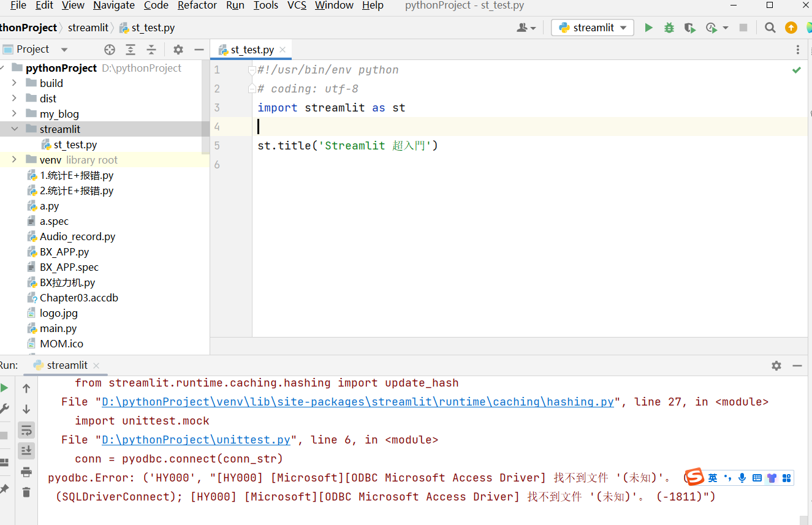812x525 pixels.
Task: Open the unittest.py file path link
Action: (196, 440)
